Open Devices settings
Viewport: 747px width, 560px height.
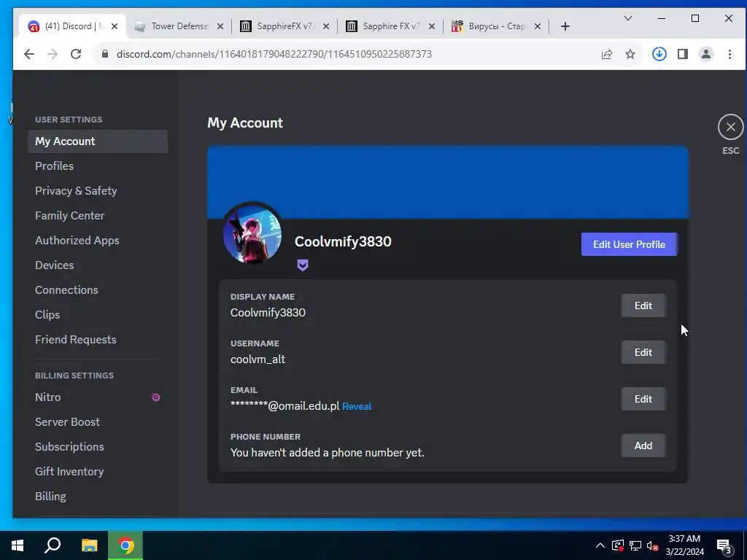[x=98, y=265]
